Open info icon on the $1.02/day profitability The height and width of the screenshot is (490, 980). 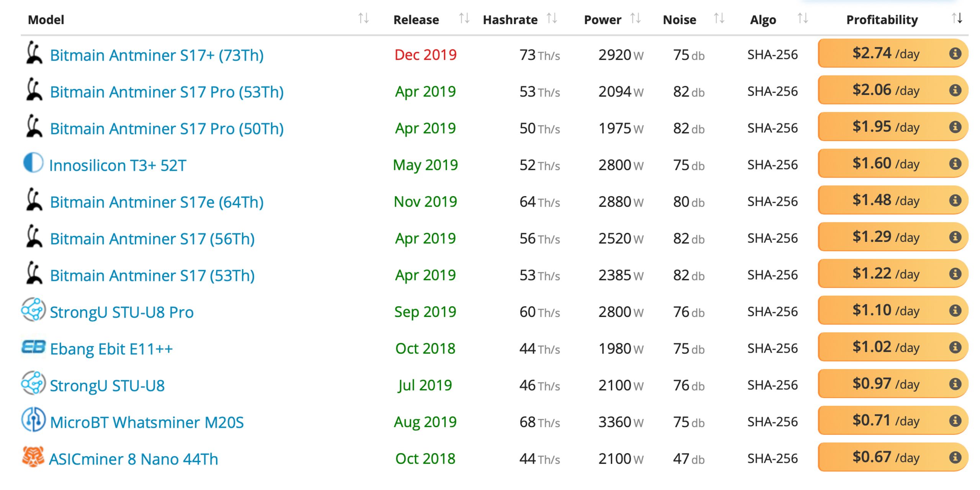[955, 347]
